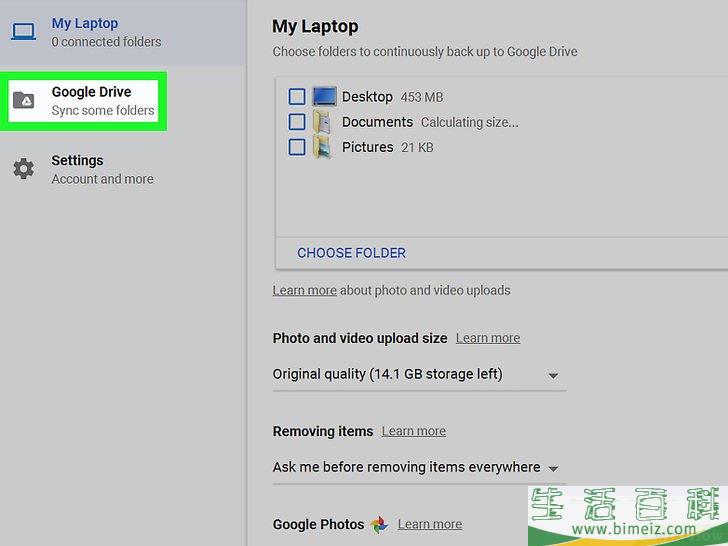Click the My Laptop page heading
The height and width of the screenshot is (546, 728).
(x=315, y=26)
